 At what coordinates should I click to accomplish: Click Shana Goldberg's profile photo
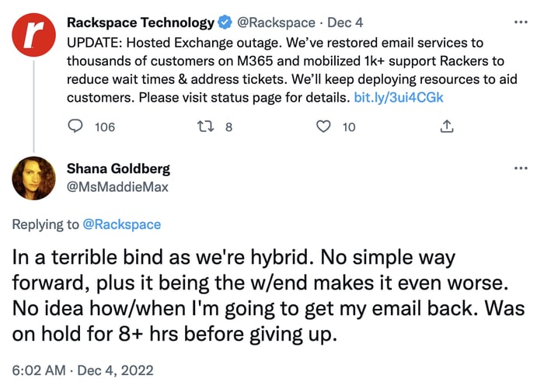(x=33, y=179)
